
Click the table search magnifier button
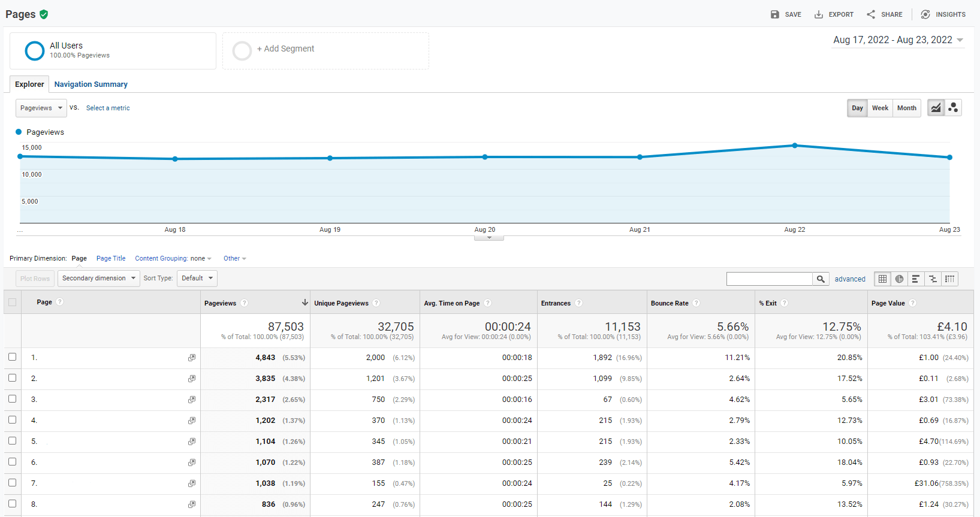point(821,279)
